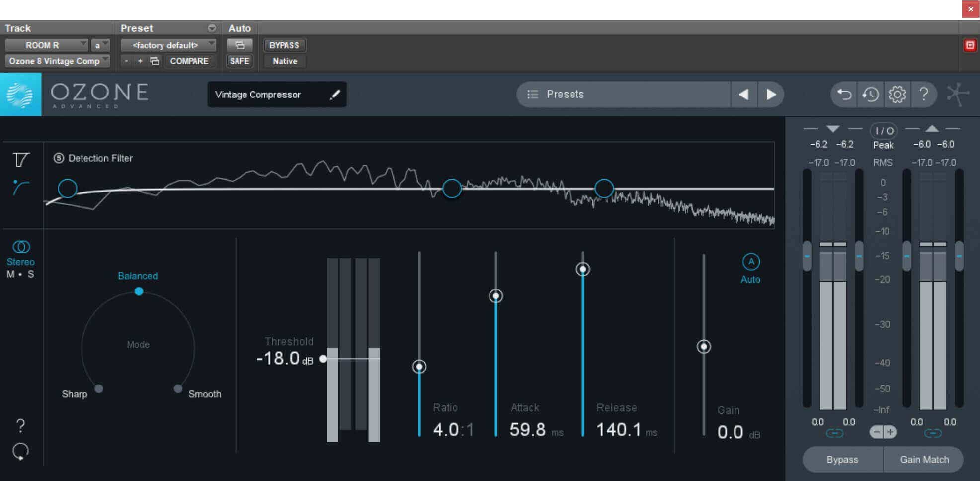980x481 pixels.
Task: Click the Attack slider handle
Action: tap(496, 296)
